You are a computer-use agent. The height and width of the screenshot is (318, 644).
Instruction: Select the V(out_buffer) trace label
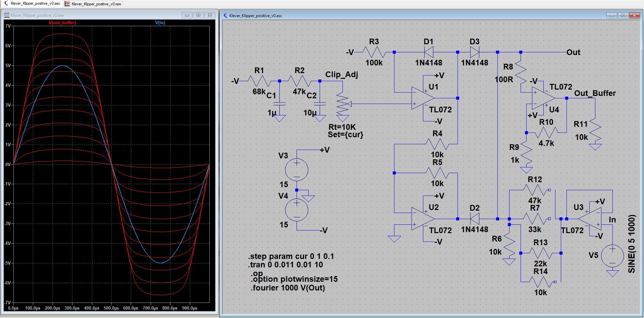click(62, 23)
